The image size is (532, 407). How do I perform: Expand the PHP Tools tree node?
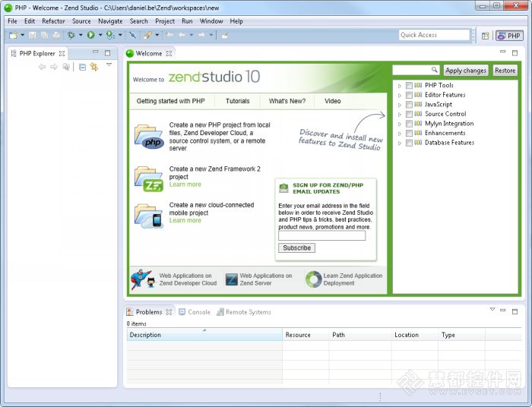[399, 86]
